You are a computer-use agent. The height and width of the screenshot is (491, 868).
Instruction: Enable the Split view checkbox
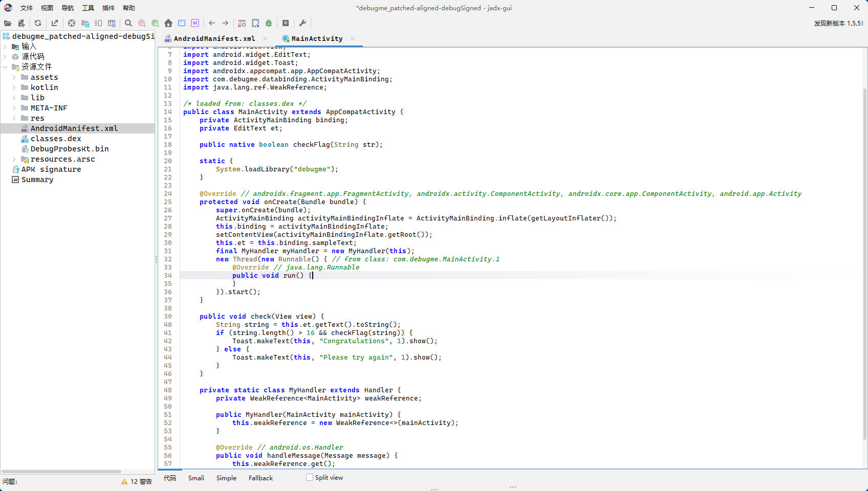click(x=310, y=477)
